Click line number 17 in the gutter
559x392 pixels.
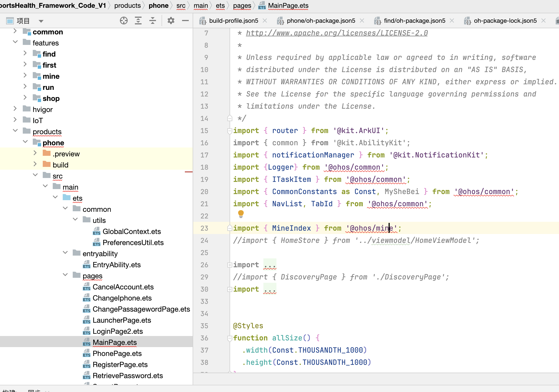coord(204,155)
